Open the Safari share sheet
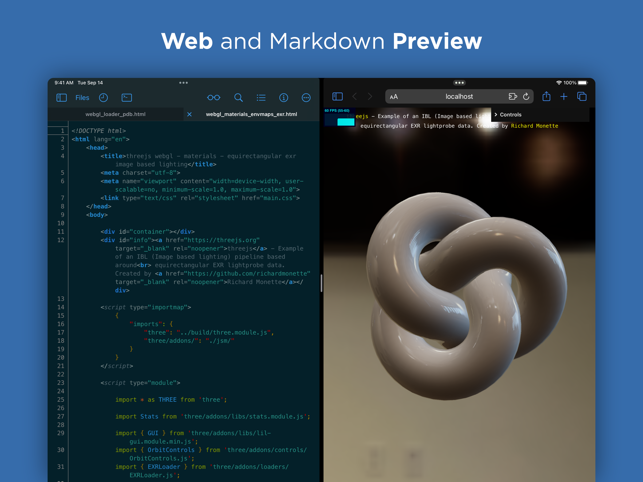 [x=546, y=96]
